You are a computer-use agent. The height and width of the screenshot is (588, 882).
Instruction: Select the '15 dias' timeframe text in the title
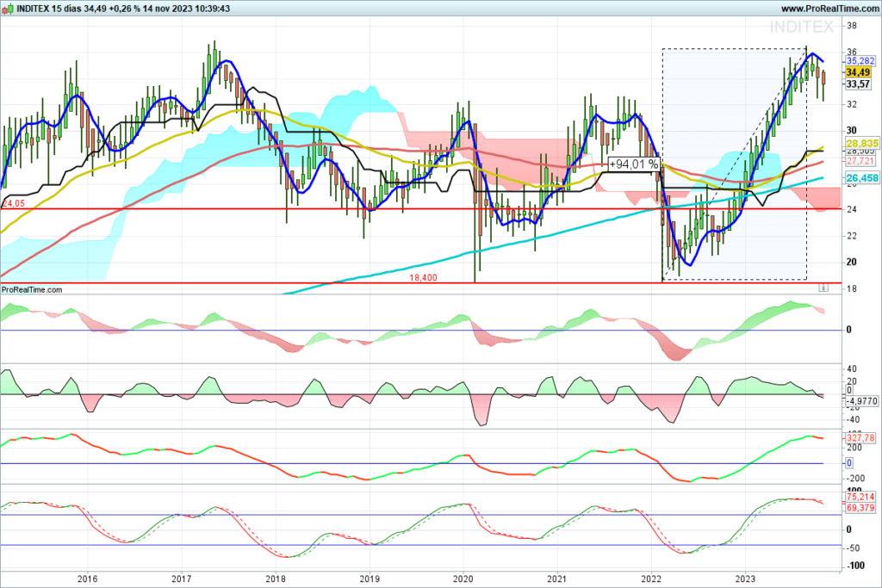point(66,9)
